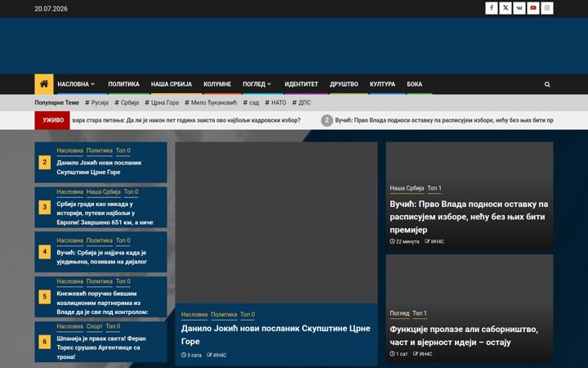Open headline Функције пролазе али саборништво
Screen dimensions: 588x368
(464, 336)
